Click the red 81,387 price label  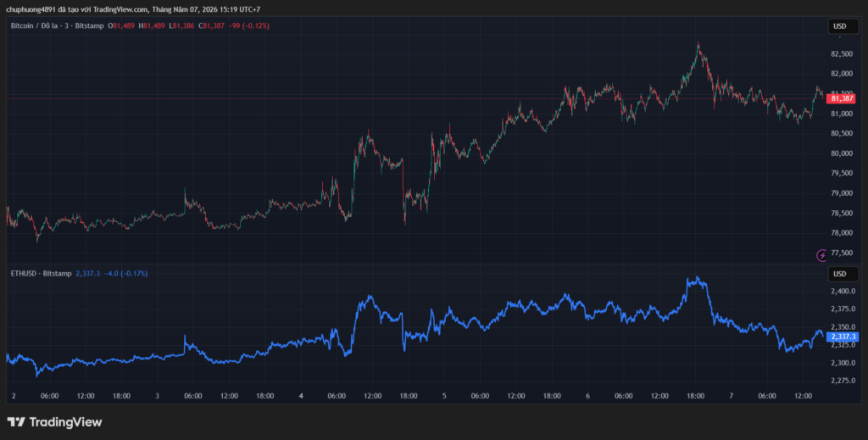click(x=842, y=98)
